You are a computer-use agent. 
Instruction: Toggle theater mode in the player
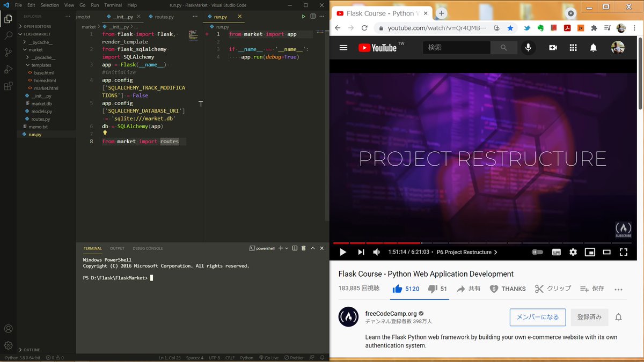[606, 252]
